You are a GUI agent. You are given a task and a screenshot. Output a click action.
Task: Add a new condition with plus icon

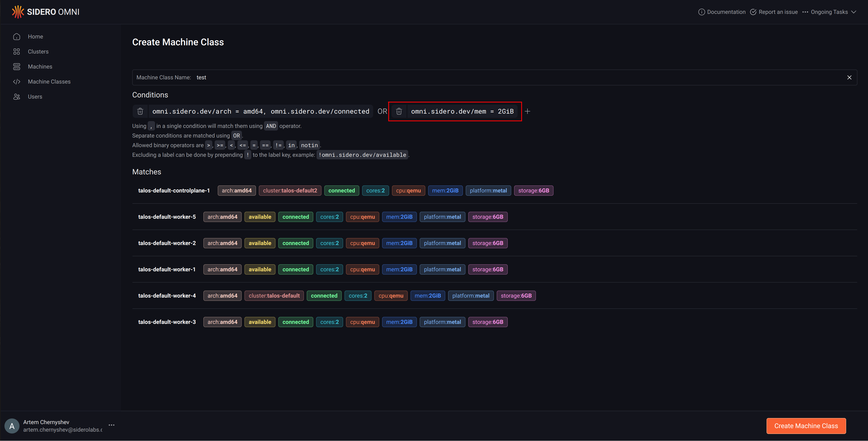pos(527,111)
